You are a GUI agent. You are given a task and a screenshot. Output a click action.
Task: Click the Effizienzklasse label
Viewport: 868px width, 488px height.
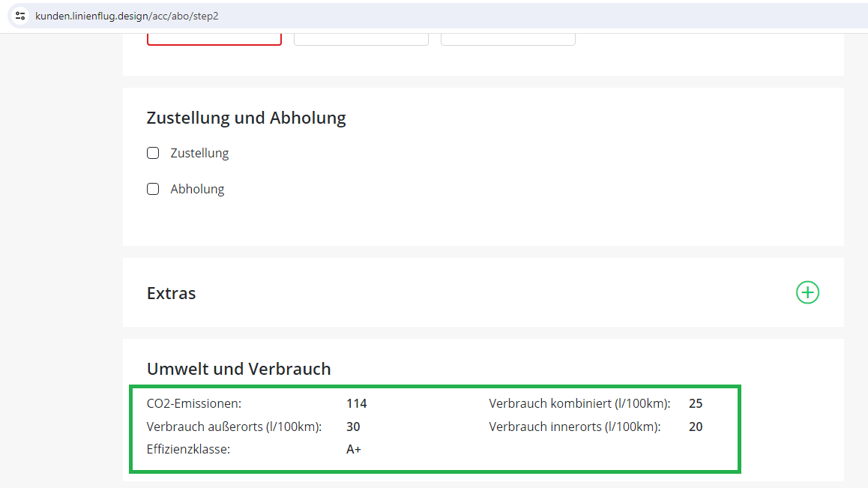point(188,450)
